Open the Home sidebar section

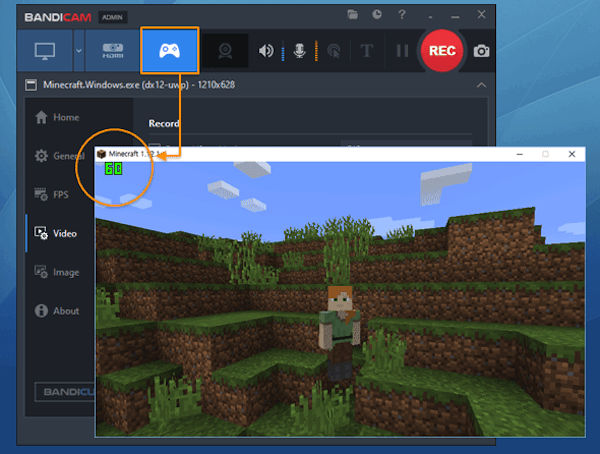click(x=57, y=117)
